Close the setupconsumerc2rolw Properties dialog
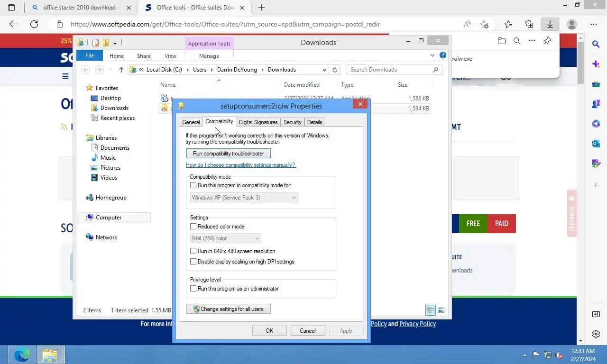 (x=360, y=104)
